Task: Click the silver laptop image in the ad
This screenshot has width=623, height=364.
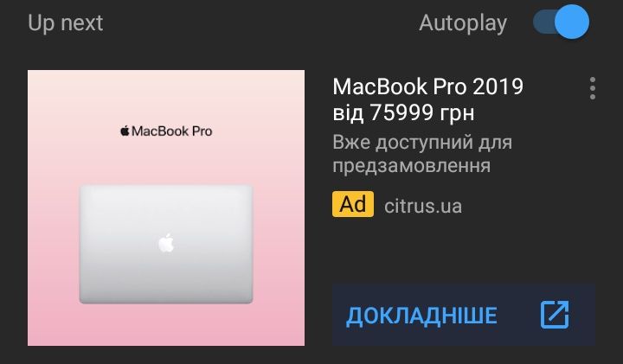Action: tap(166, 244)
